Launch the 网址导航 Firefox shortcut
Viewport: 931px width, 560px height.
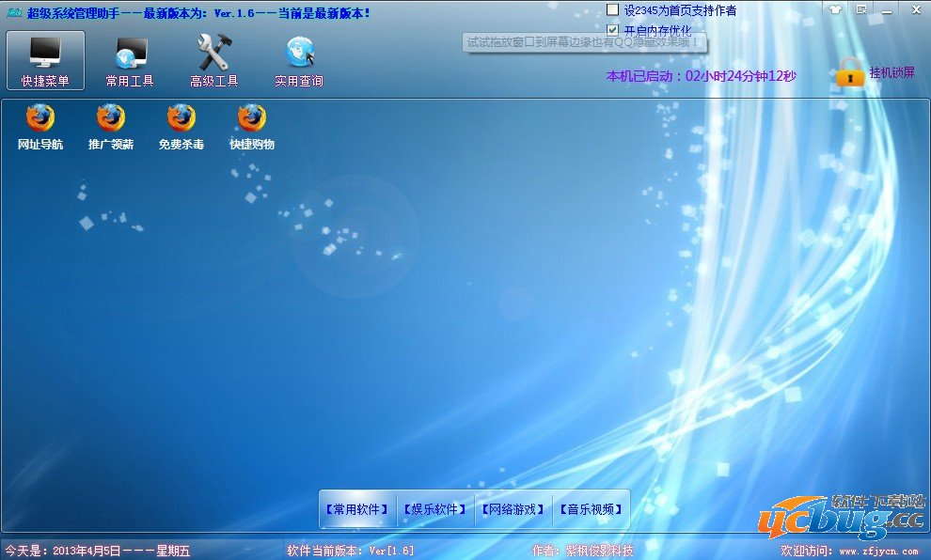click(x=40, y=118)
